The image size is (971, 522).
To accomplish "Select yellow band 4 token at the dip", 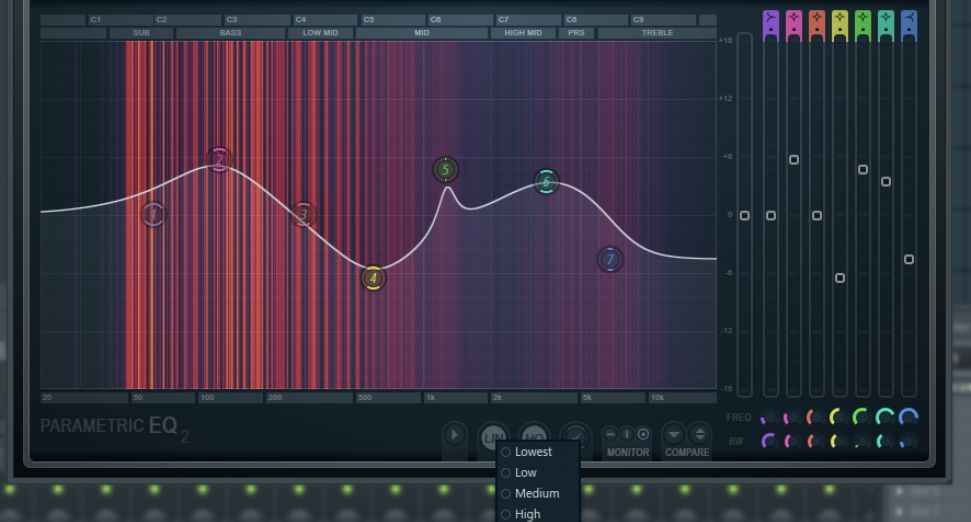I will point(373,278).
